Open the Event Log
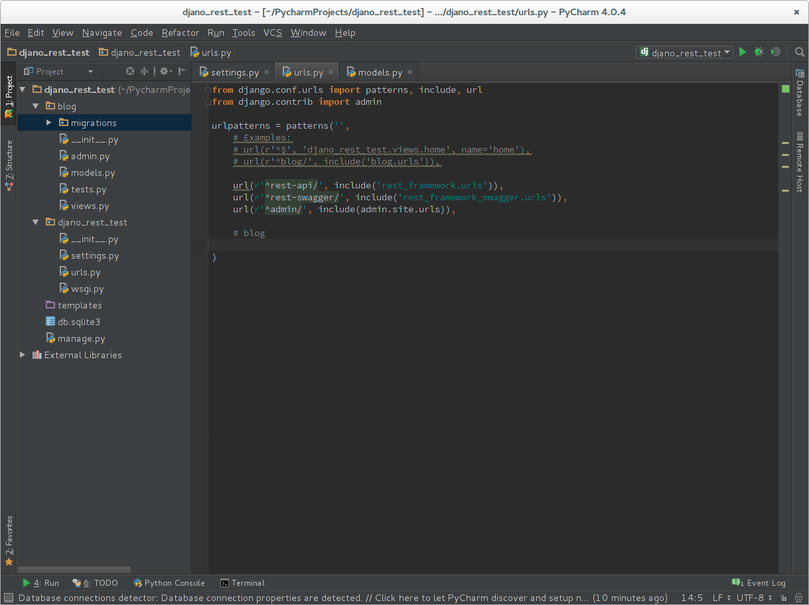 [x=759, y=583]
